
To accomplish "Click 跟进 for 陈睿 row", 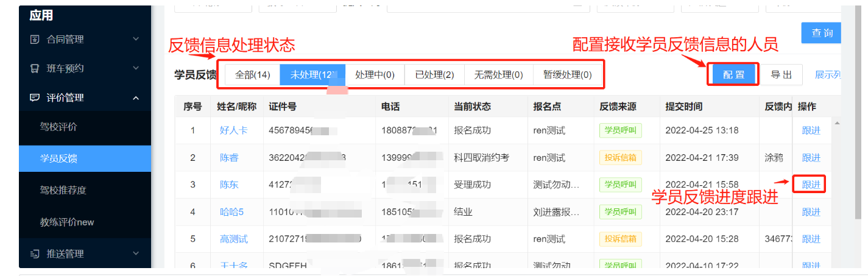I will 811,158.
